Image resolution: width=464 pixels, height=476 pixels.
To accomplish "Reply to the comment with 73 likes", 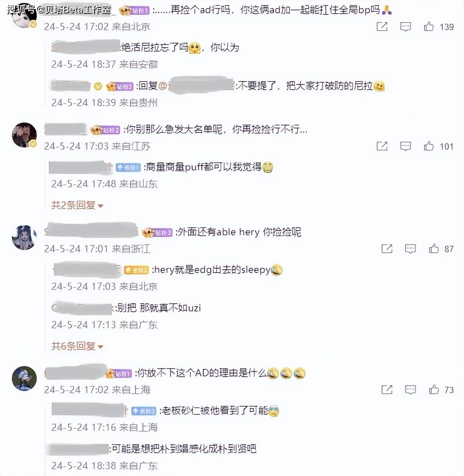I will [x=411, y=390].
